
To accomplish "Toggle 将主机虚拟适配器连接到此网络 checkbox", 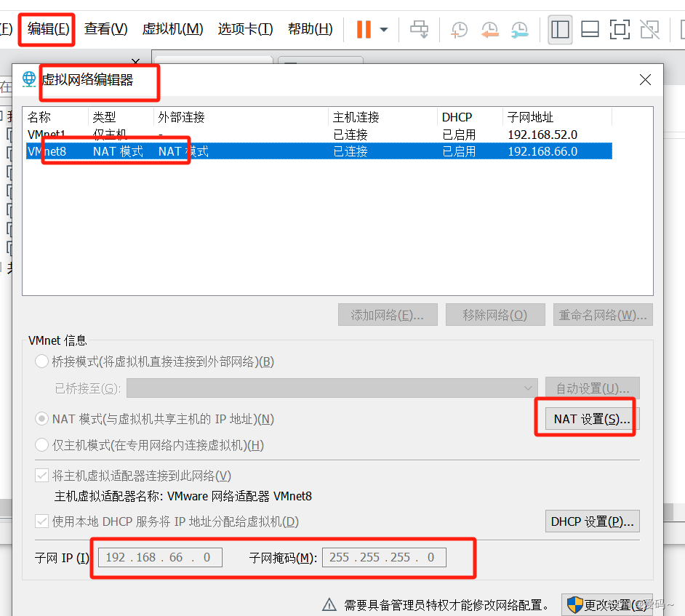I will pyautogui.click(x=42, y=476).
